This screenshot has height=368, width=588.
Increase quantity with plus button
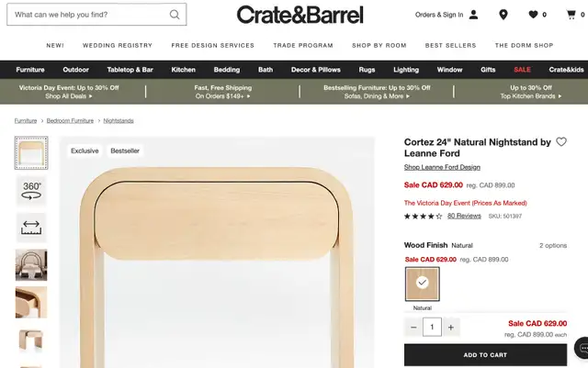[x=451, y=327]
